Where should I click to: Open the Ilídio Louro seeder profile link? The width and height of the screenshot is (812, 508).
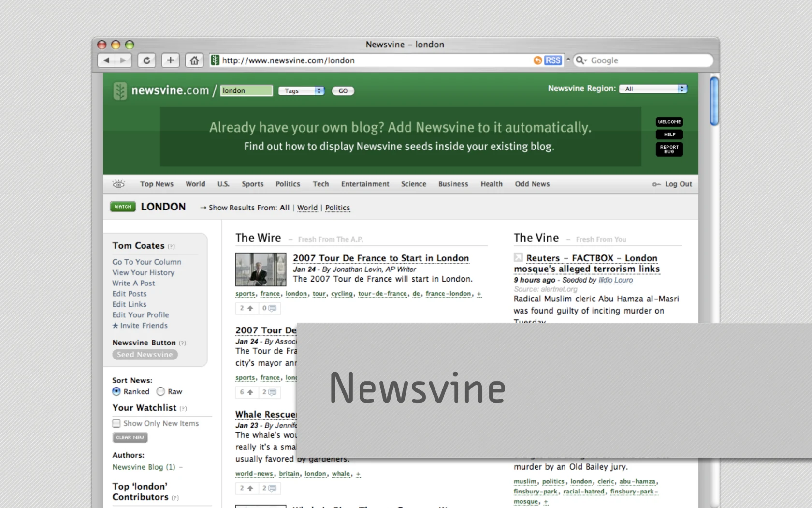pos(615,280)
